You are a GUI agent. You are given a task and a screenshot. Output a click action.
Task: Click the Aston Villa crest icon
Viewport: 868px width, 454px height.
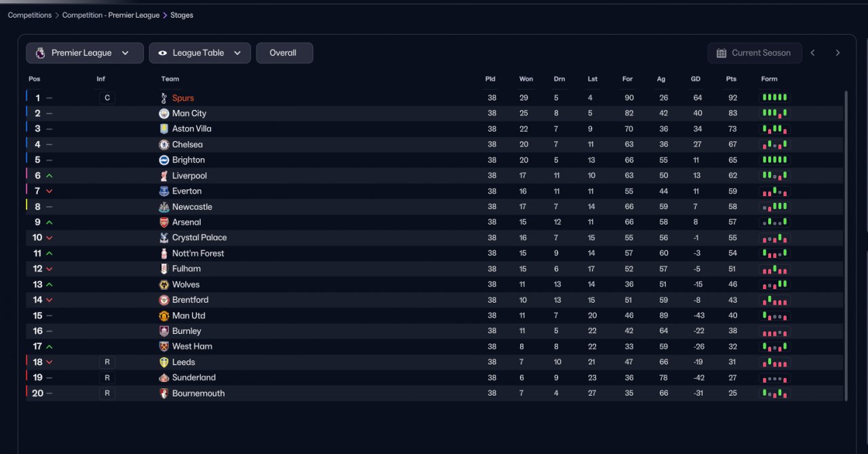(x=163, y=129)
